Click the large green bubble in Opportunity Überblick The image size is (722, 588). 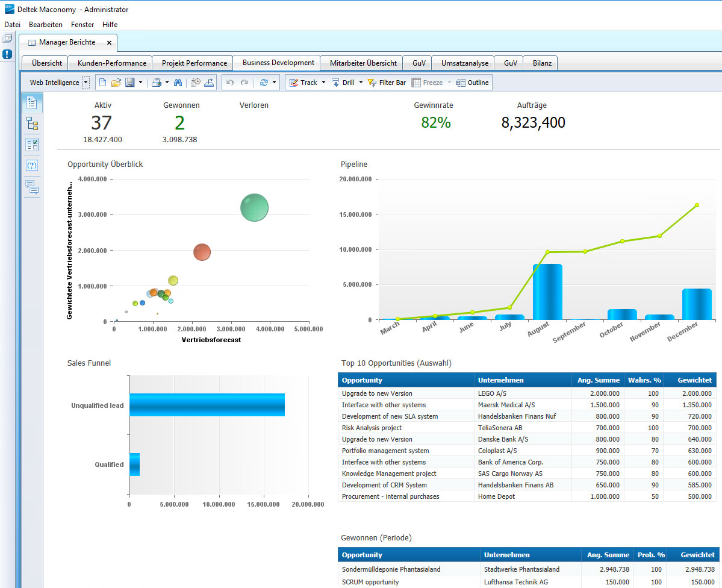pyautogui.click(x=254, y=208)
